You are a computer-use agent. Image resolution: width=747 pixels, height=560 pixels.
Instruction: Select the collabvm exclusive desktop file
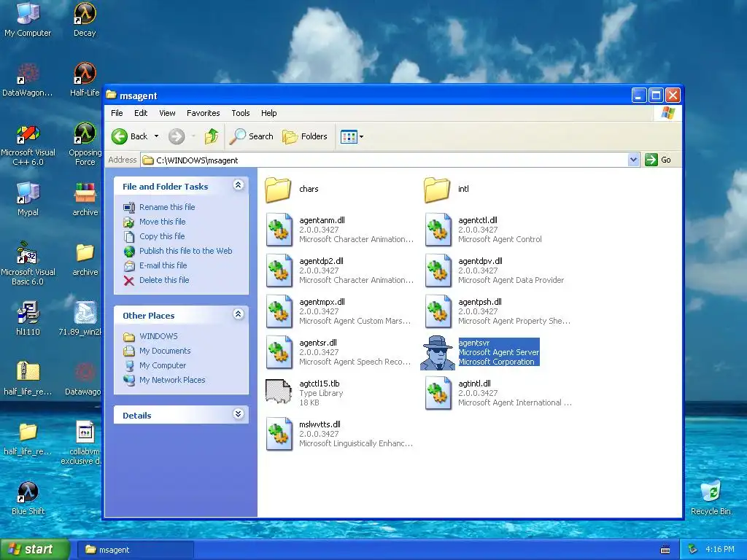click(84, 442)
